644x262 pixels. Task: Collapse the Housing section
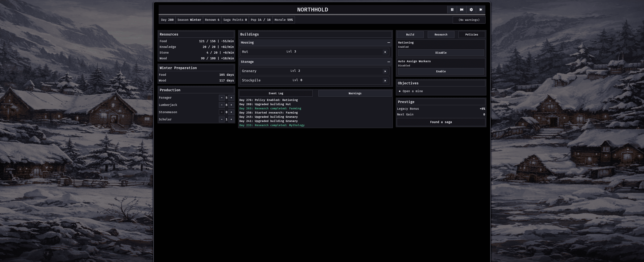click(x=388, y=43)
